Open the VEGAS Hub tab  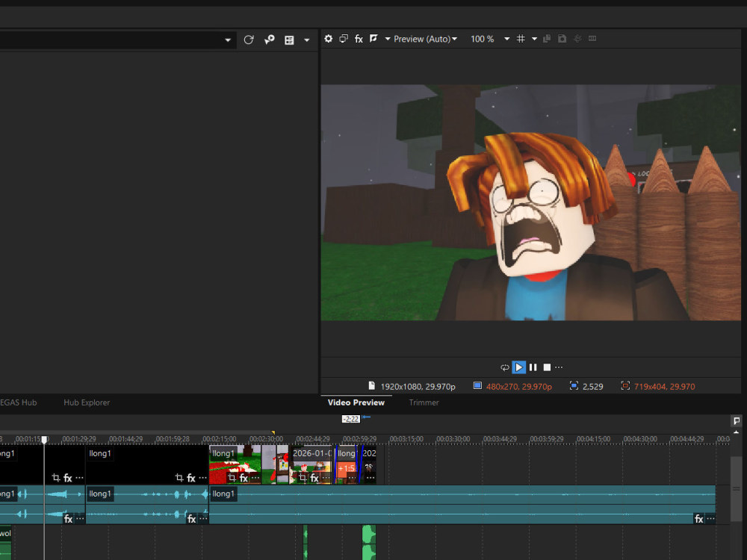pyautogui.click(x=19, y=402)
